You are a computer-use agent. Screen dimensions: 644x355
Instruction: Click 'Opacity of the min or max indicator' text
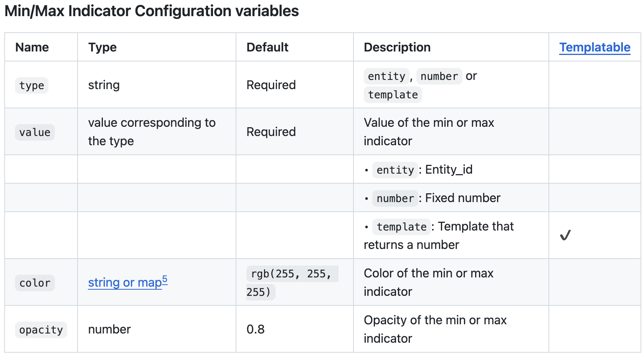435,329
